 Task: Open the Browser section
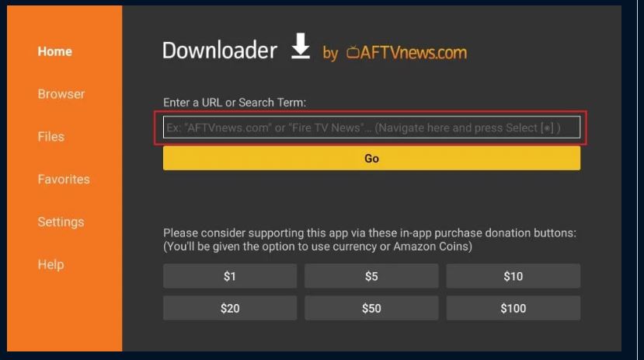(x=61, y=94)
